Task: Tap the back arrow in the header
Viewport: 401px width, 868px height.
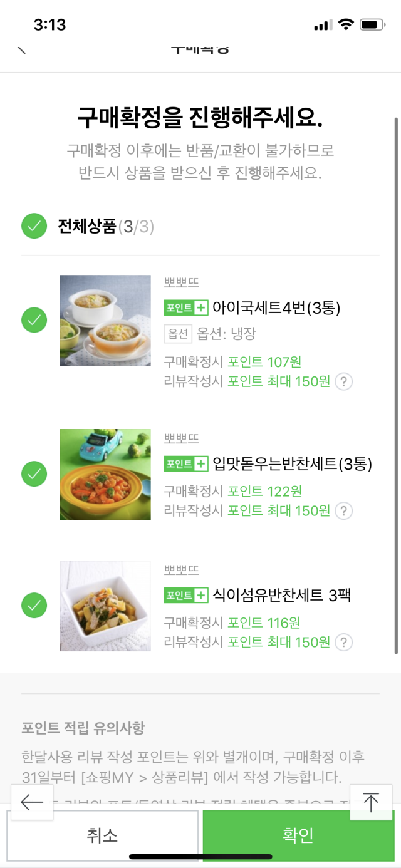Action: (21, 49)
